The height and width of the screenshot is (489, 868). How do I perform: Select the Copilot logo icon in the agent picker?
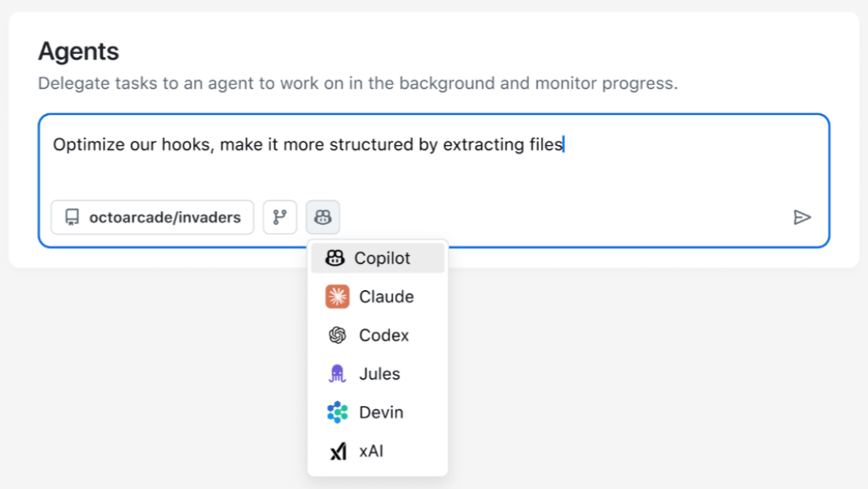pos(334,258)
